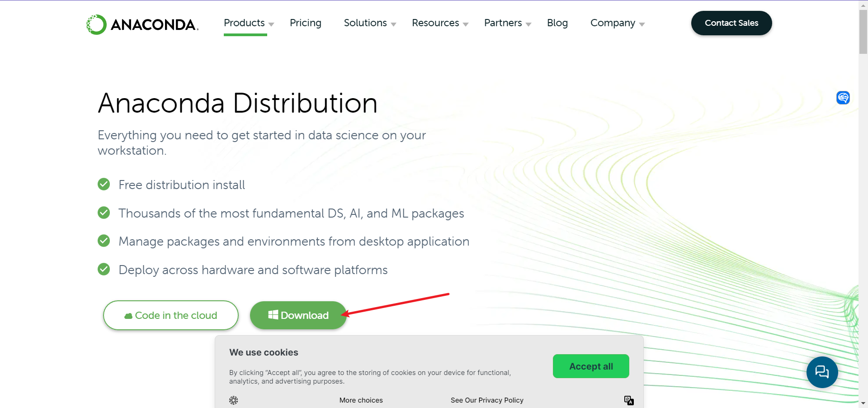This screenshot has width=868, height=408.
Task: Click 'Free distribution install' text
Action: [182, 185]
